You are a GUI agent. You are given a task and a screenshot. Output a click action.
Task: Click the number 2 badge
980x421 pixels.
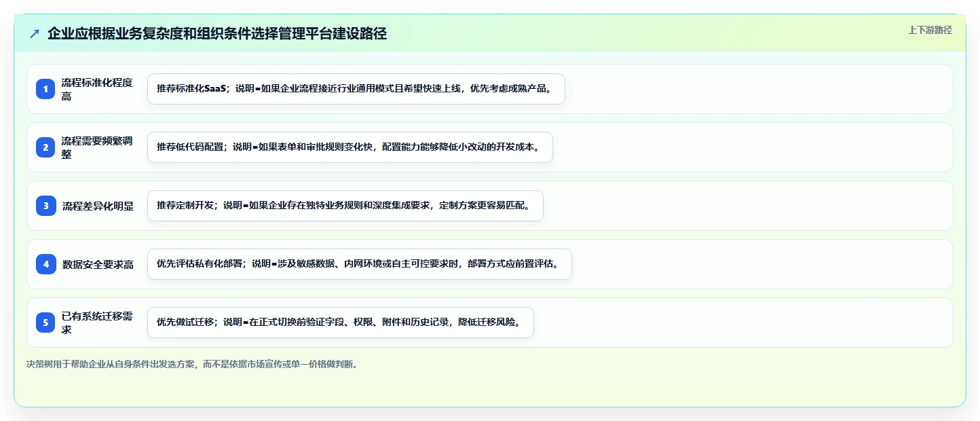point(45,147)
